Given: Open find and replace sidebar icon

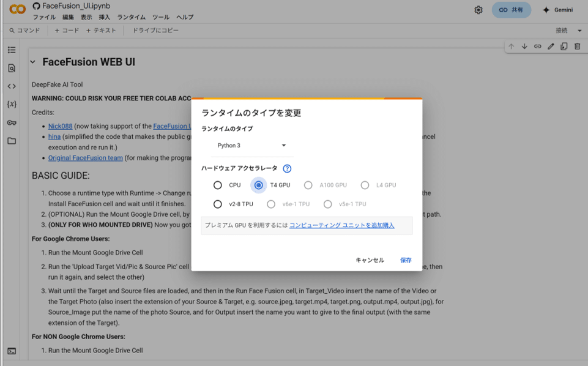Looking at the screenshot, I should coord(12,68).
